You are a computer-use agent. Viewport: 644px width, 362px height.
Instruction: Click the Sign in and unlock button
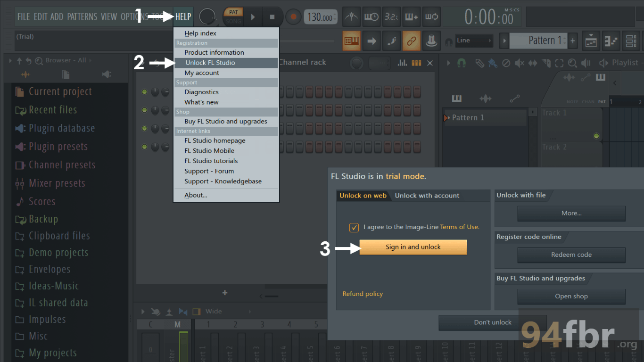click(x=413, y=247)
